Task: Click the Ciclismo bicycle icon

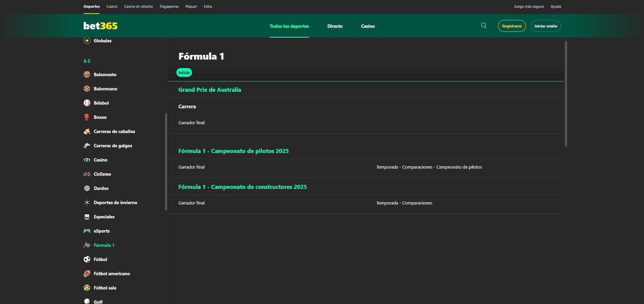Action: tap(87, 174)
